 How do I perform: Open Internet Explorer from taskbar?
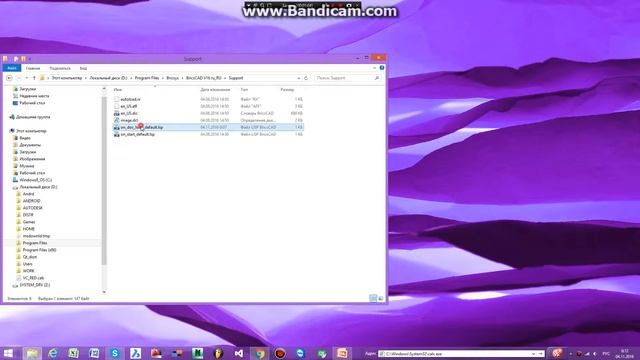point(53,353)
